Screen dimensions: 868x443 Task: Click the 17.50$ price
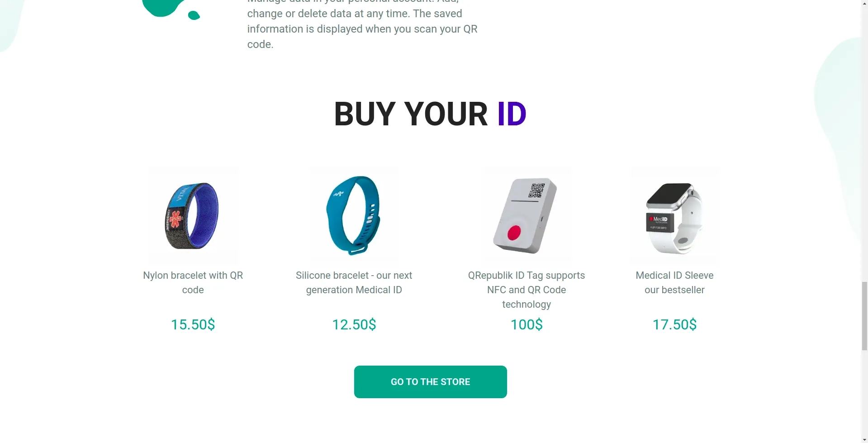(674, 324)
